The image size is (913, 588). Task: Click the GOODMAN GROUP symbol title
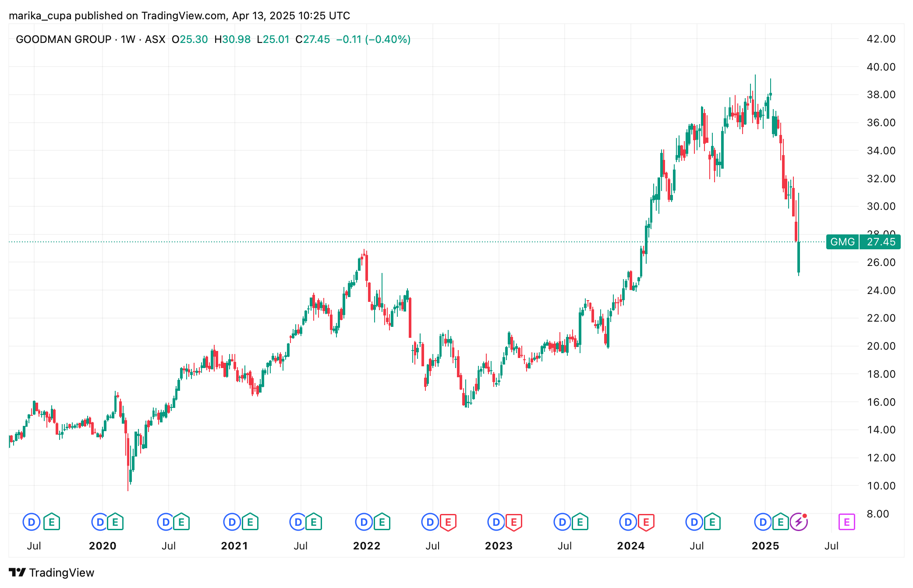coord(64,39)
